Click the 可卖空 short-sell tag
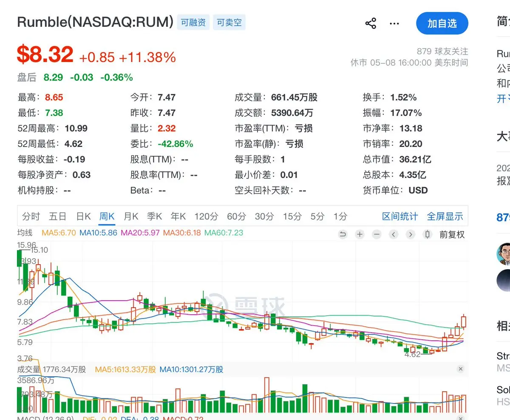 tap(229, 23)
